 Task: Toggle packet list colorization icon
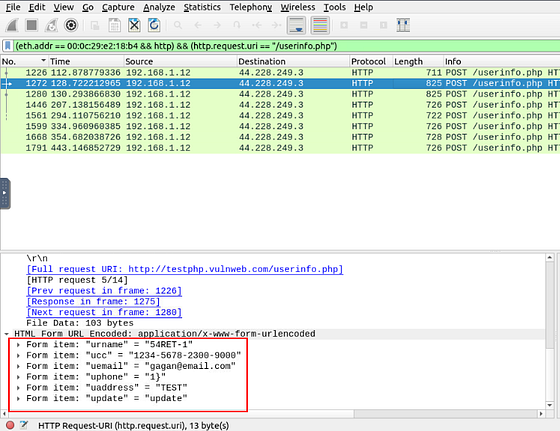[x=320, y=25]
